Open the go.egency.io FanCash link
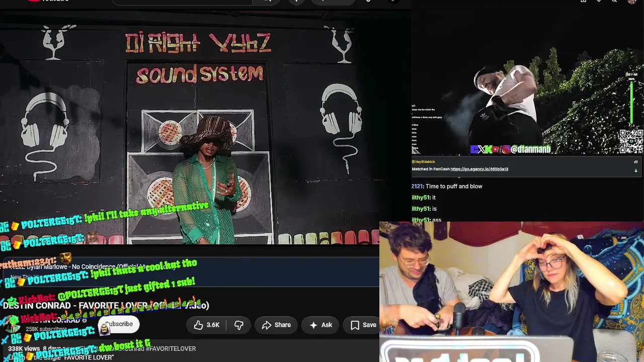This screenshot has height=362, width=644. (479, 169)
